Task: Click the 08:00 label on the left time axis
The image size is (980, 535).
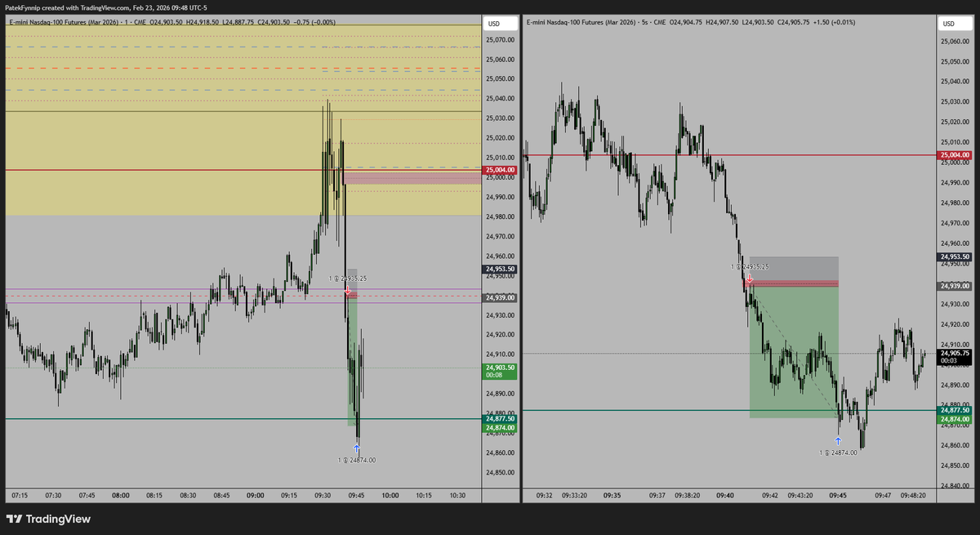Action: point(122,495)
